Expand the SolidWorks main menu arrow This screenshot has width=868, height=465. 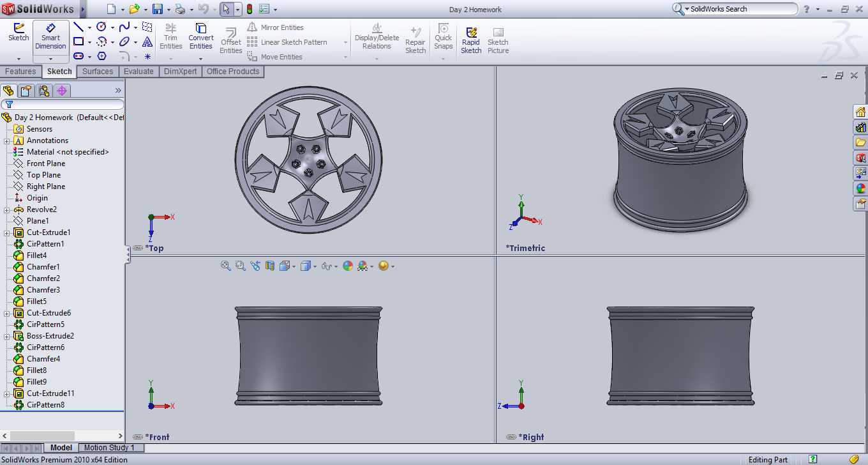pos(82,9)
